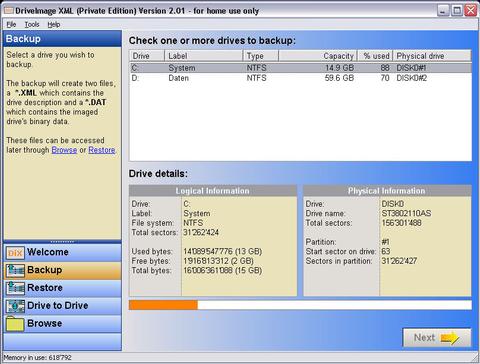Sort by the Label column header
This screenshot has width=480, height=364.
click(x=203, y=56)
